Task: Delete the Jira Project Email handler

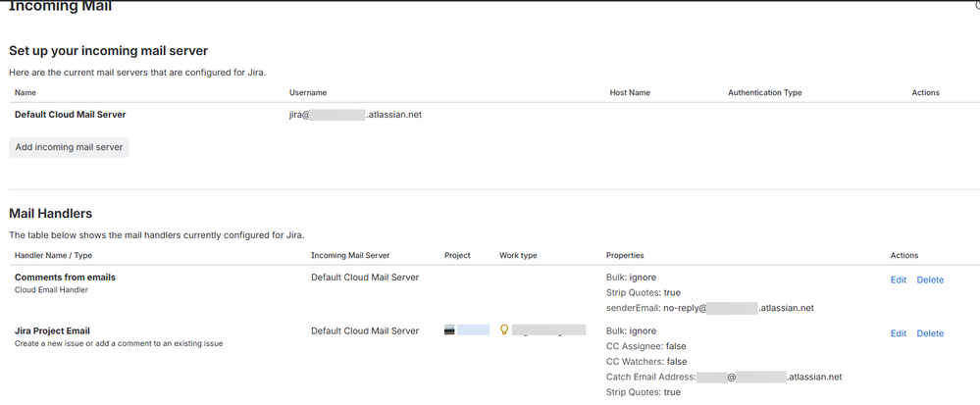Action: coord(929,333)
